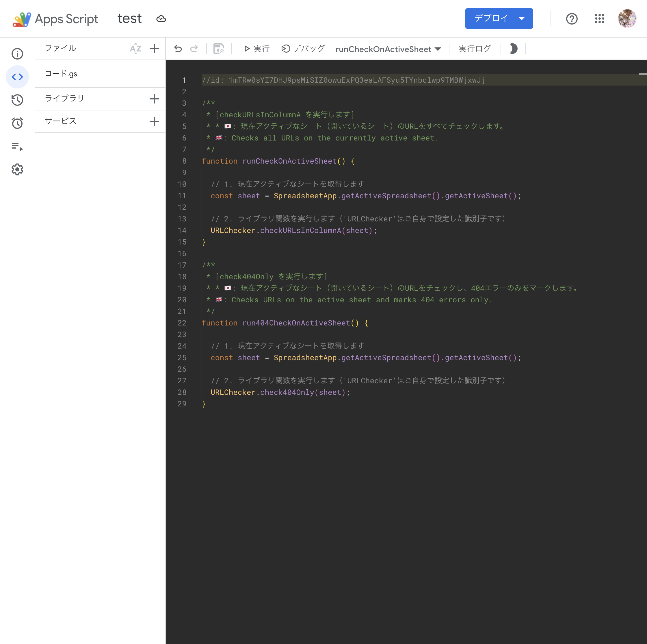Open the Triggers alarm clock icon
This screenshot has height=644, width=647.
point(17,123)
